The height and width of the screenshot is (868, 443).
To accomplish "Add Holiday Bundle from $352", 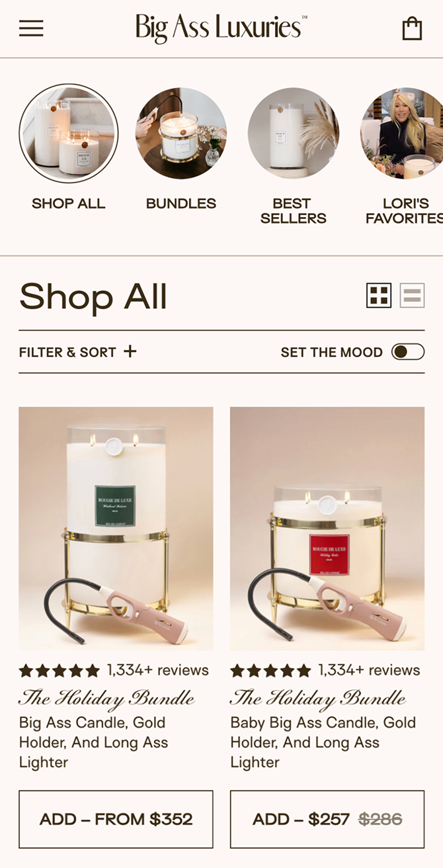I will pos(116,819).
